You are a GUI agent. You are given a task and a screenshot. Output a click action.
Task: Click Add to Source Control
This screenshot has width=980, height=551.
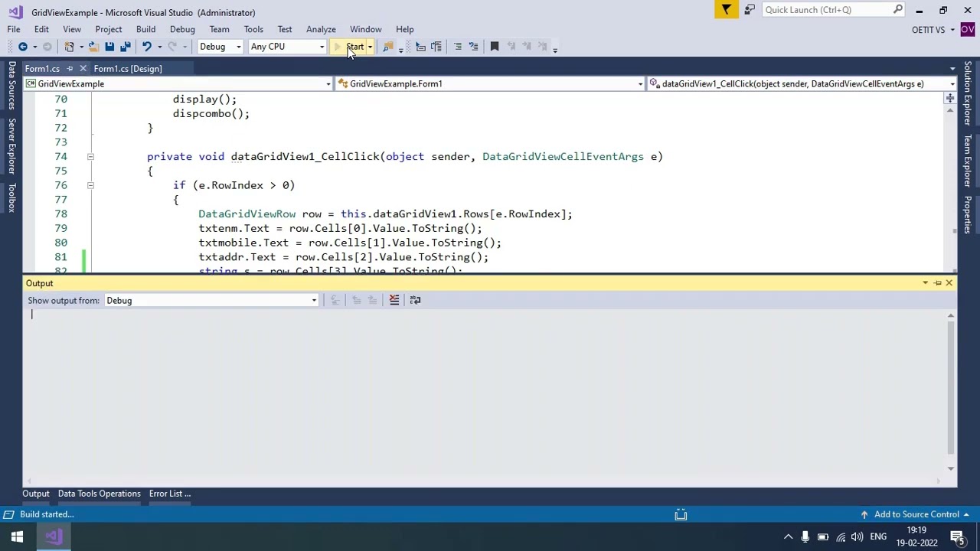[916, 514]
